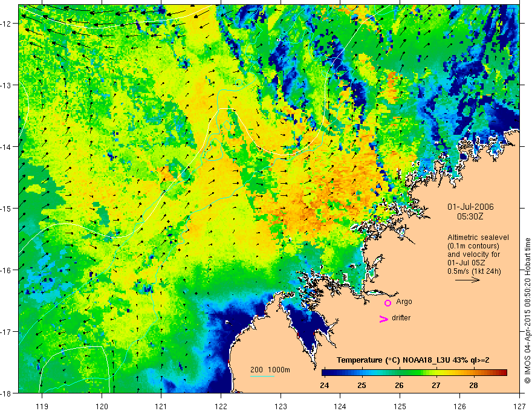The image size is (532, 411).
Task: Click longitude axis label 123
Action: [x=281, y=406]
